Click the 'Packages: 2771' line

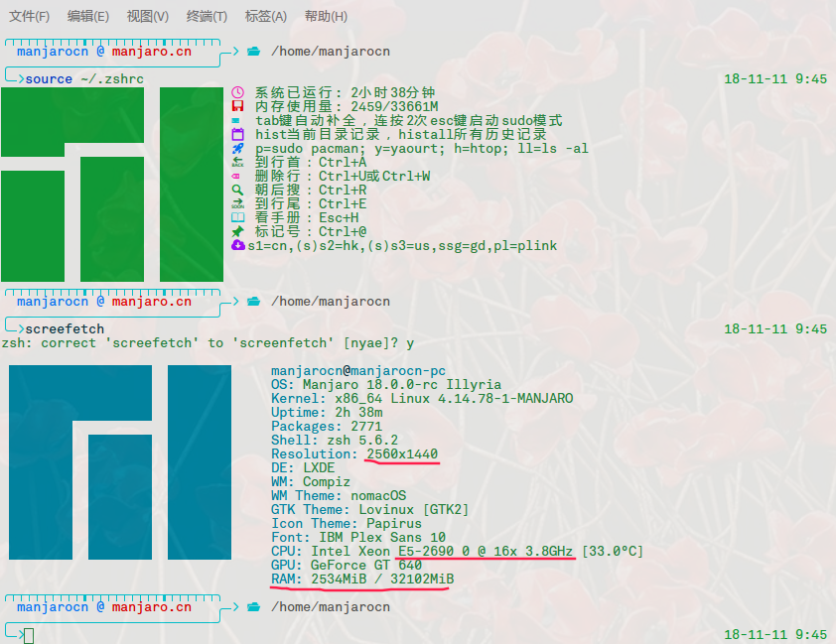(x=327, y=426)
